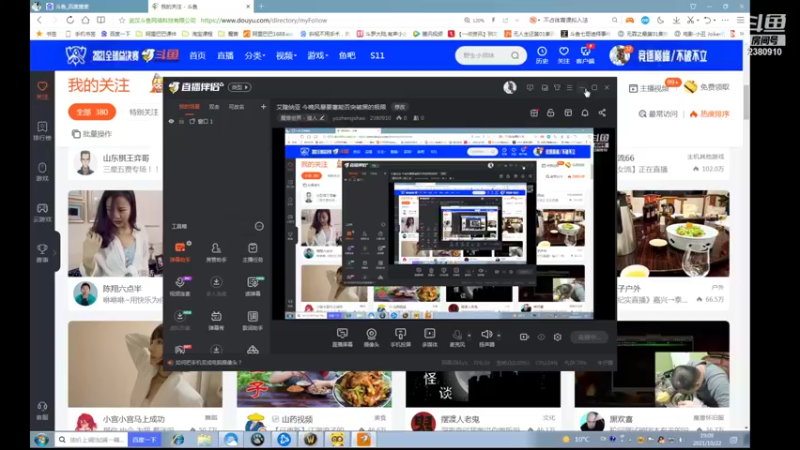This screenshot has width=800, height=450.
Task: Go to 直播 on Douyu nav
Action: point(225,55)
